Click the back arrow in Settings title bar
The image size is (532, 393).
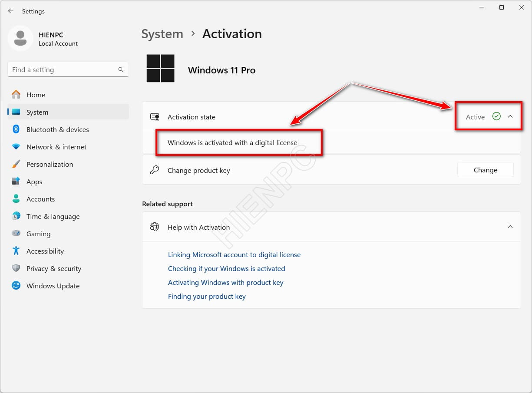pos(11,11)
